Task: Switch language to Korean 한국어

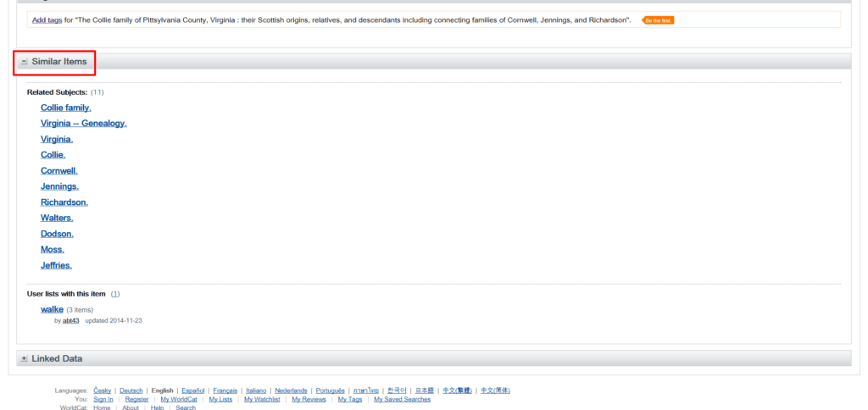Action: pos(397,391)
